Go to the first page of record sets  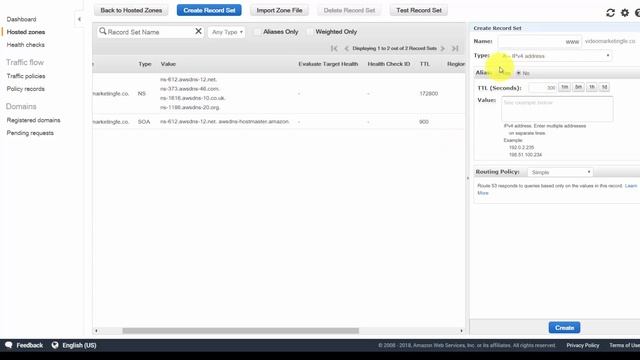coord(334,48)
